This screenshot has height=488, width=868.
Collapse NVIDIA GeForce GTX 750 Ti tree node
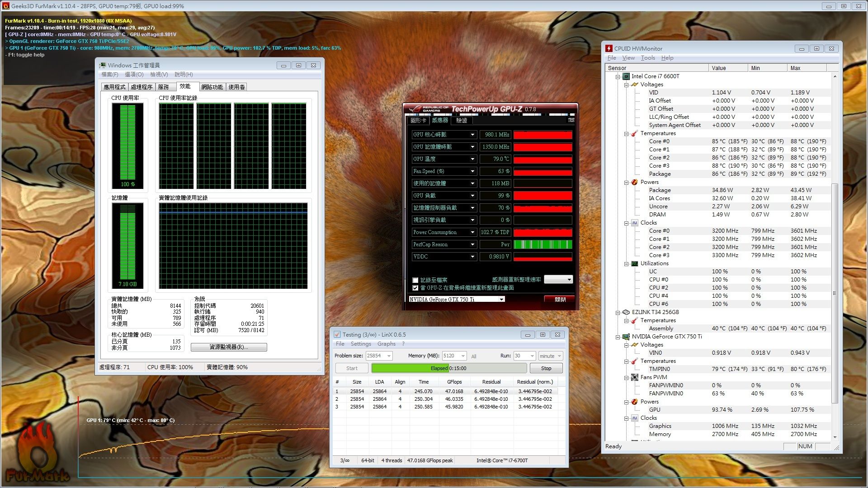(x=618, y=337)
